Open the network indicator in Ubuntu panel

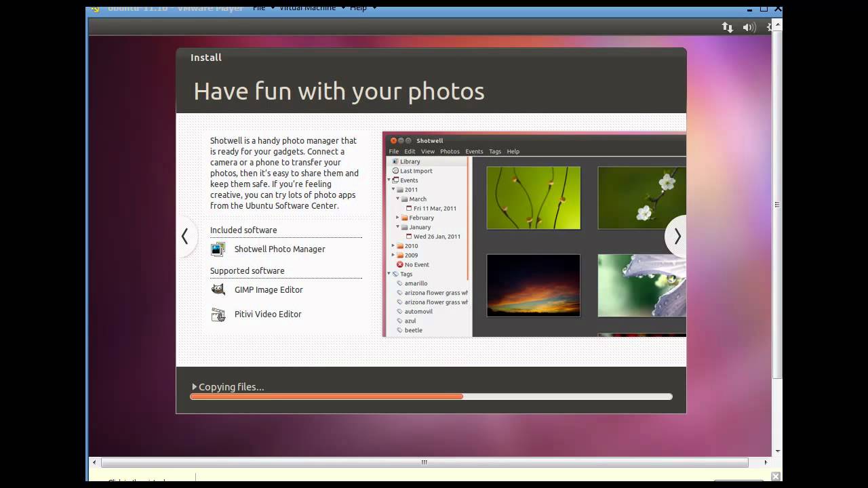tap(727, 27)
